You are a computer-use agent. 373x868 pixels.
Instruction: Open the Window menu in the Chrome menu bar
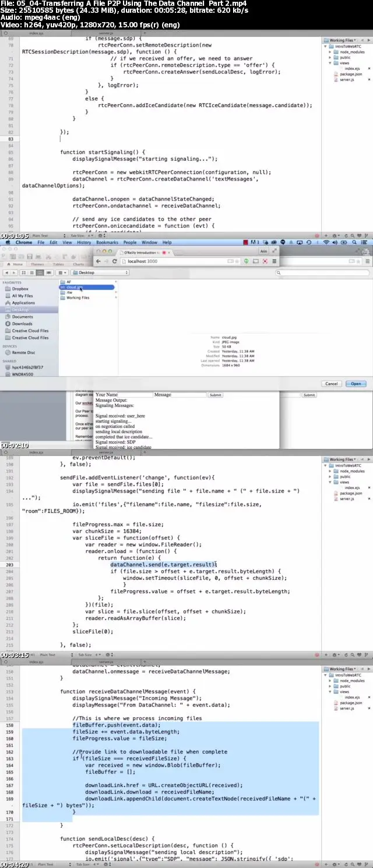tap(149, 242)
